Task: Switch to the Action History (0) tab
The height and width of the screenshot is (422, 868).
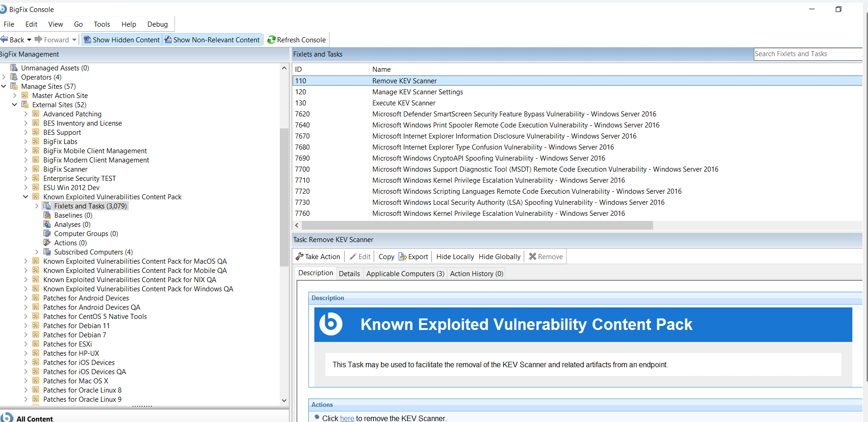Action: click(476, 274)
